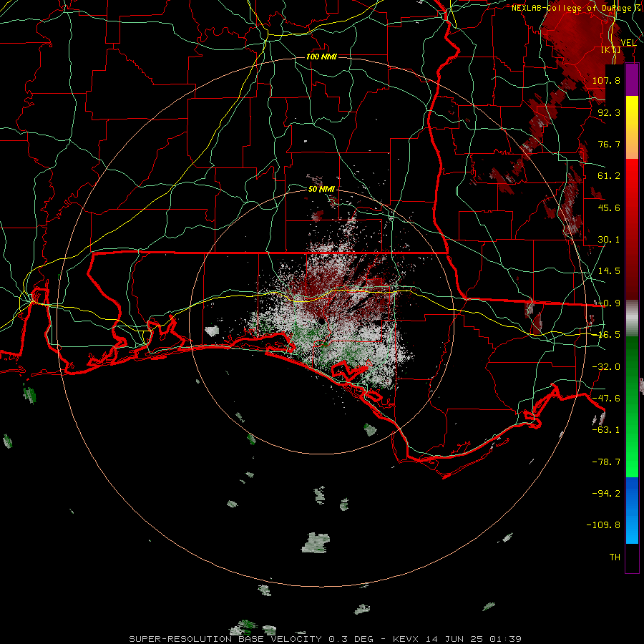
Task: Click the 14.5 value on the velocity scale
Action: coord(609,271)
